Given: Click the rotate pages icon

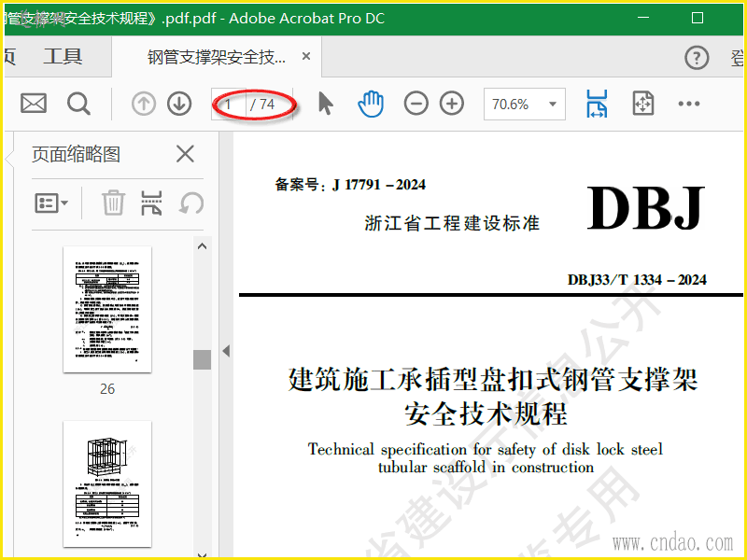Looking at the screenshot, I should [191, 203].
